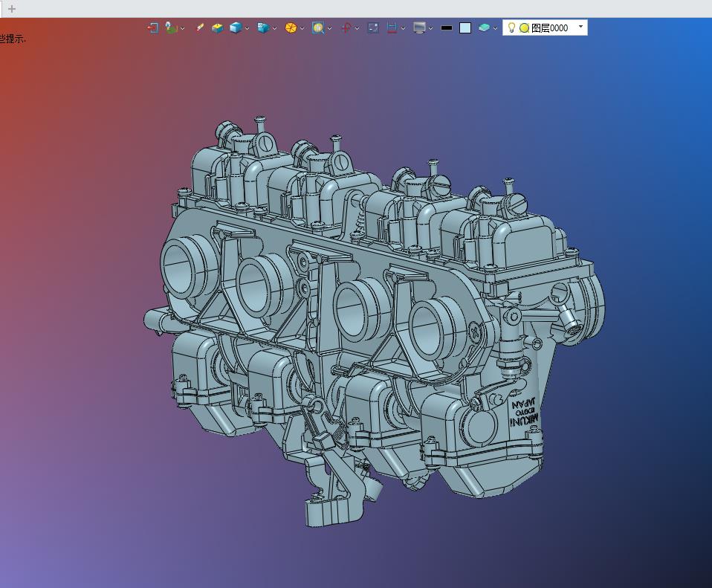The image size is (712, 588).
Task: Click the red rotate view icon
Action: [346, 28]
